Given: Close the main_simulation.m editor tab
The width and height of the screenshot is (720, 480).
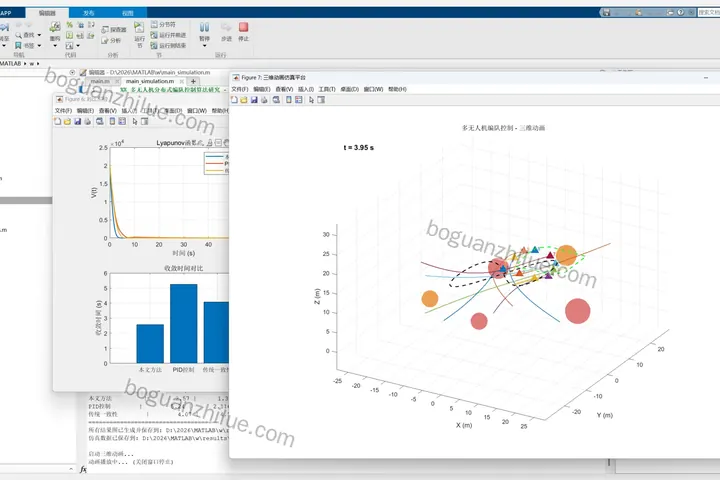Looking at the screenshot, I should pos(182,81).
